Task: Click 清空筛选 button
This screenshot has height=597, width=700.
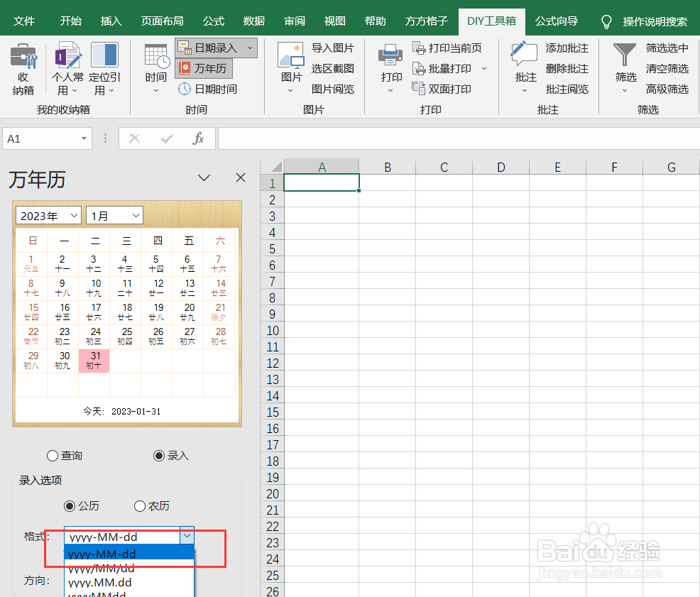Action: click(x=667, y=68)
